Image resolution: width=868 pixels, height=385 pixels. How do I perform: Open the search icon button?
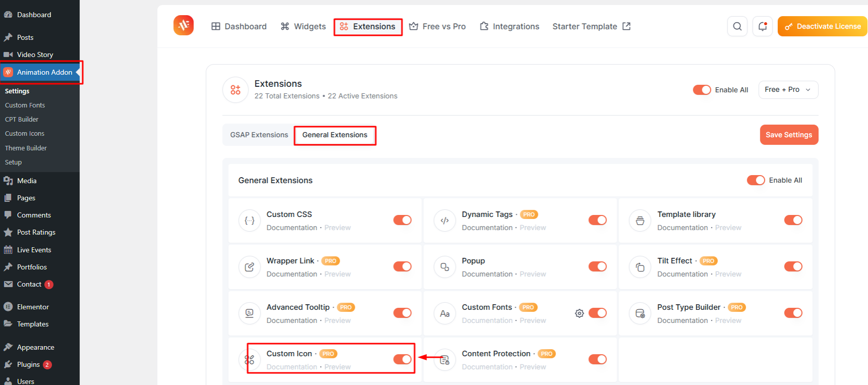pyautogui.click(x=737, y=26)
